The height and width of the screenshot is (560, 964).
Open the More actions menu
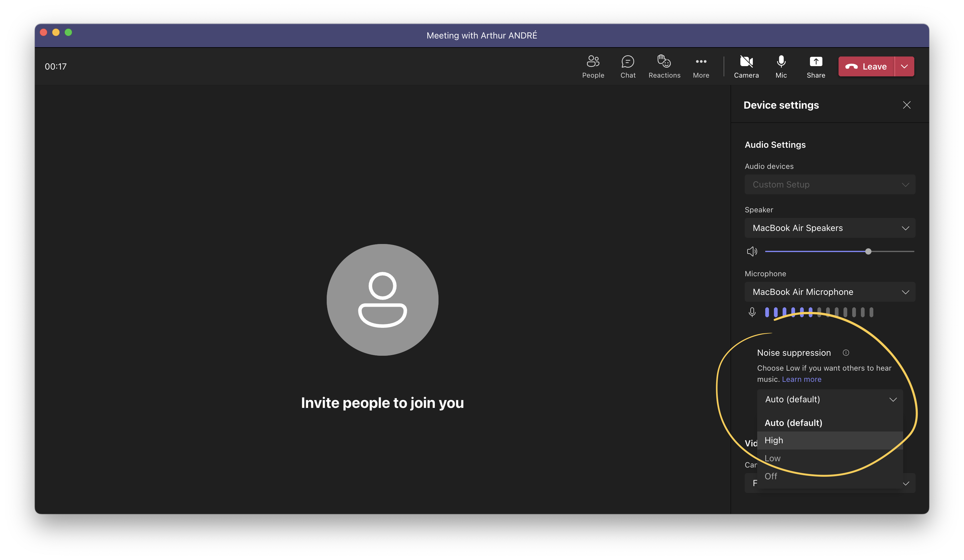[701, 66]
